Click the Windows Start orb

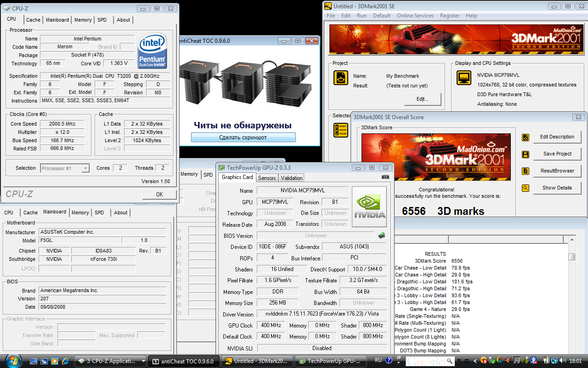click(13, 360)
